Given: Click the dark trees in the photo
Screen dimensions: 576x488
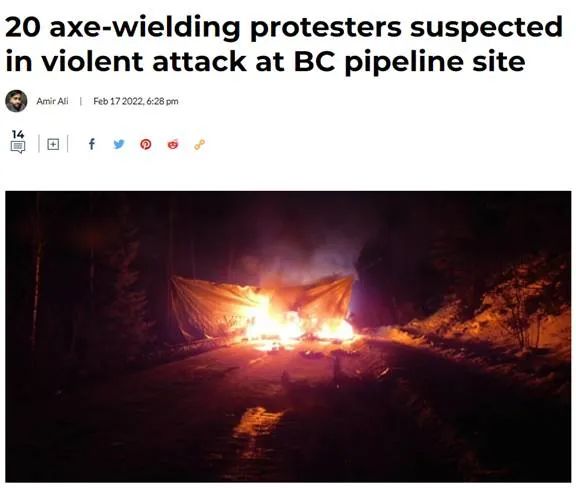Looking at the screenshot, I should pos(88,279).
